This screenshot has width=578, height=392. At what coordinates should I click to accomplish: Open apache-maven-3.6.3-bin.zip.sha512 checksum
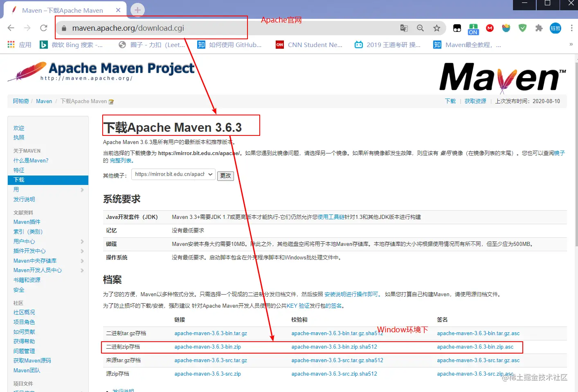334,347
